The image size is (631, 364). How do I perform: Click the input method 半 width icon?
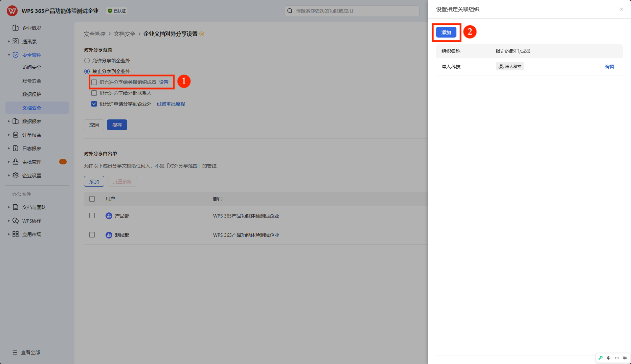click(625, 358)
